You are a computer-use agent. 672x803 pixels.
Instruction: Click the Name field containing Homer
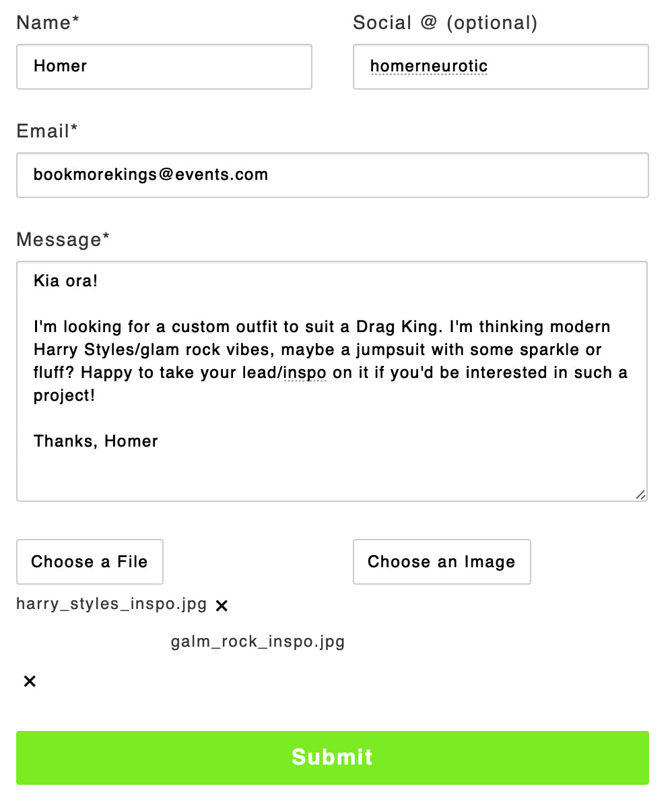pos(164,67)
